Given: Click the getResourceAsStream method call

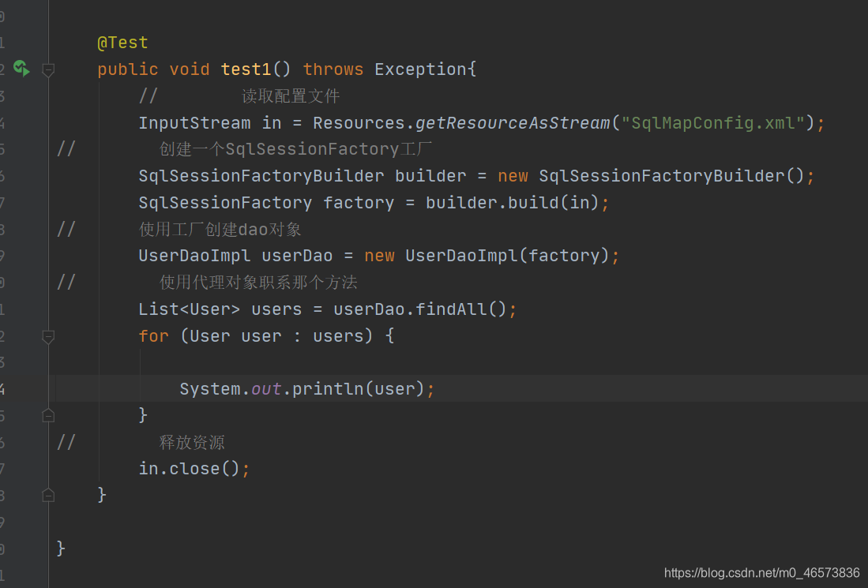Looking at the screenshot, I should point(512,123).
